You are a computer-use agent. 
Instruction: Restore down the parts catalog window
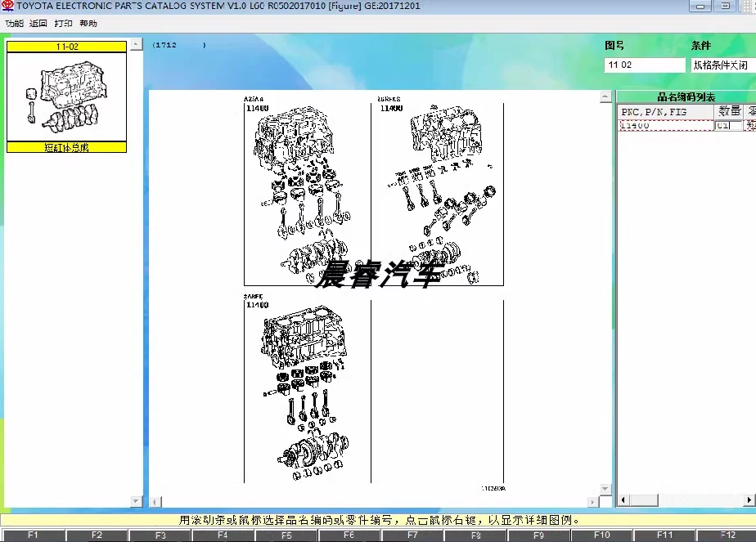click(x=725, y=7)
